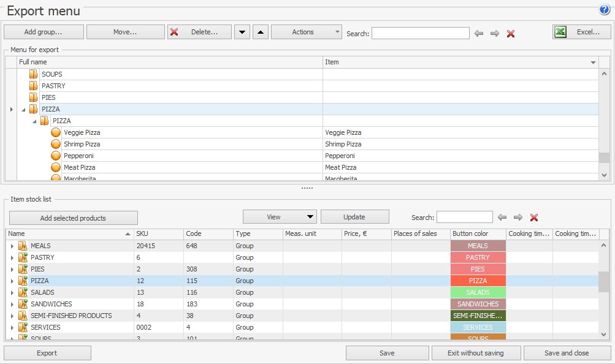This screenshot has height=364, width=615.
Task: Go to previous result in top search
Action: click(x=479, y=33)
